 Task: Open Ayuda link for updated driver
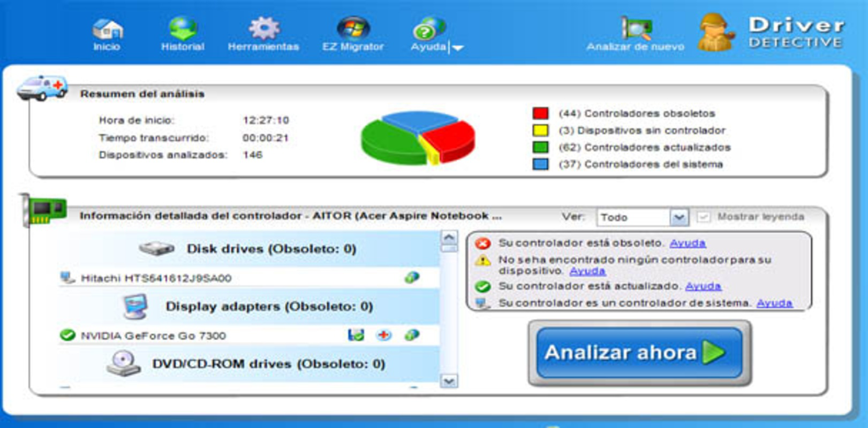click(x=703, y=286)
